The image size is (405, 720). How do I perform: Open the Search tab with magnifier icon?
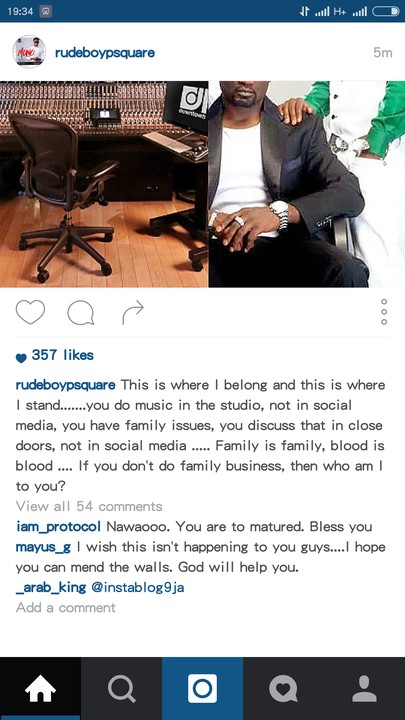click(x=121, y=688)
